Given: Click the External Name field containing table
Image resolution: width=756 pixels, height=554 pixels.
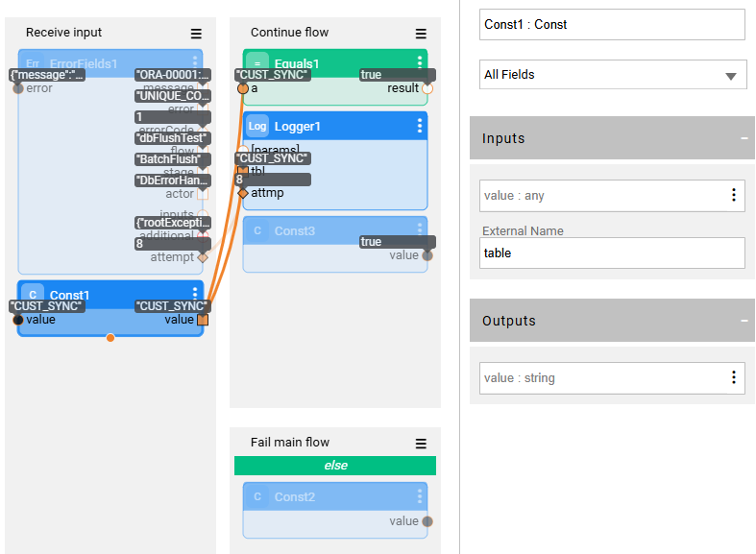Looking at the screenshot, I should [612, 253].
